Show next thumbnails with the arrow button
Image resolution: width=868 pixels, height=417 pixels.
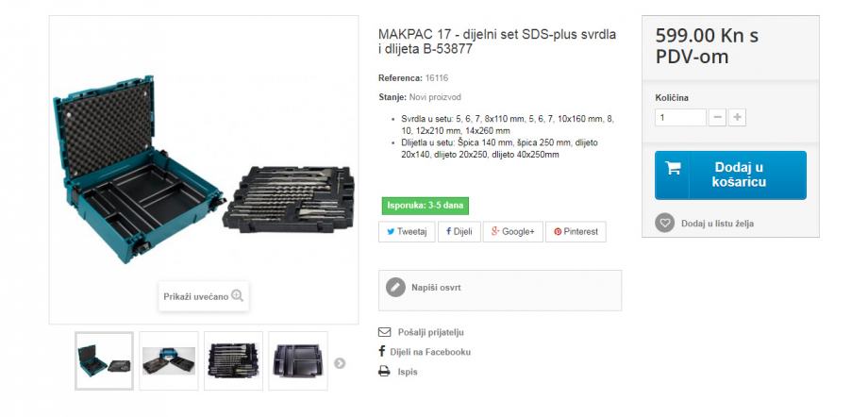click(340, 362)
